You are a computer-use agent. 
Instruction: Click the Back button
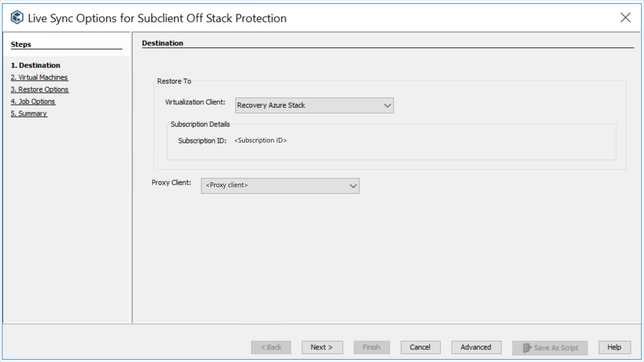(271, 347)
